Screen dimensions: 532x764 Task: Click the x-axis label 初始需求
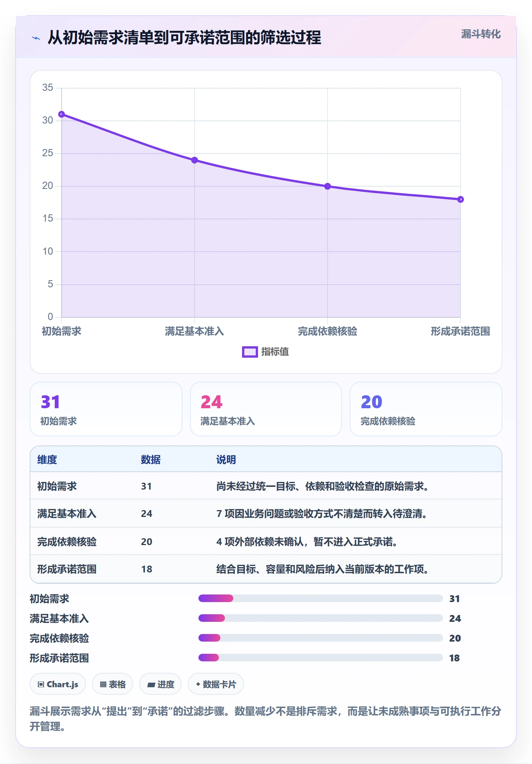pyautogui.click(x=62, y=331)
